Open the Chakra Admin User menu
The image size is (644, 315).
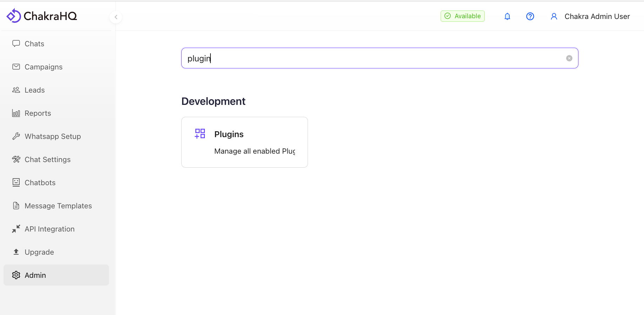pos(590,16)
